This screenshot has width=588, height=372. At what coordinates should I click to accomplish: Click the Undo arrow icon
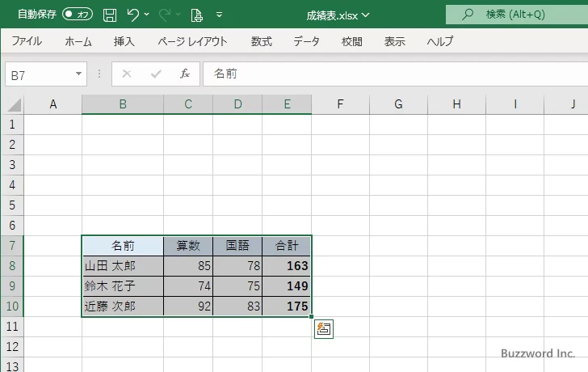tap(133, 15)
